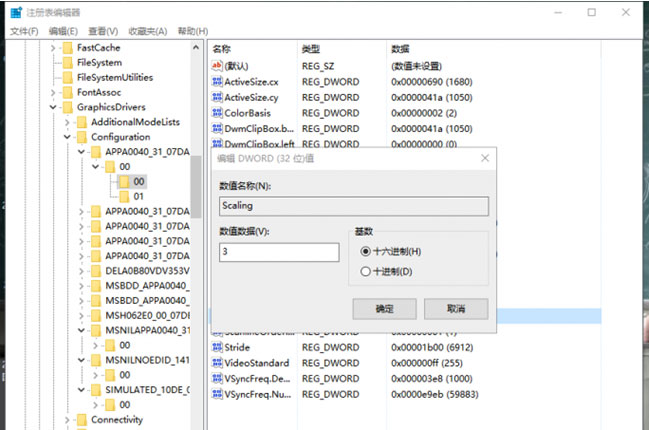Expand the FastCache tree node
This screenshot has width=650, height=430.
[x=53, y=48]
